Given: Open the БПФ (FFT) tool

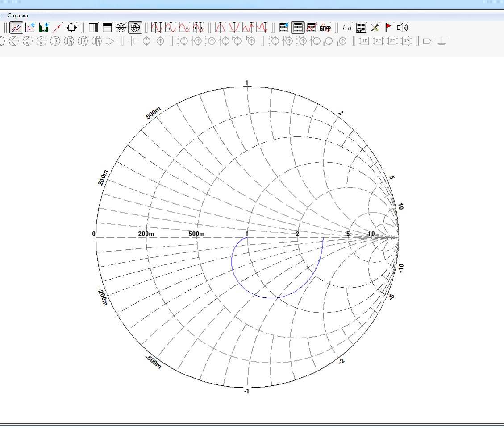Looking at the screenshot, I should [x=325, y=28].
